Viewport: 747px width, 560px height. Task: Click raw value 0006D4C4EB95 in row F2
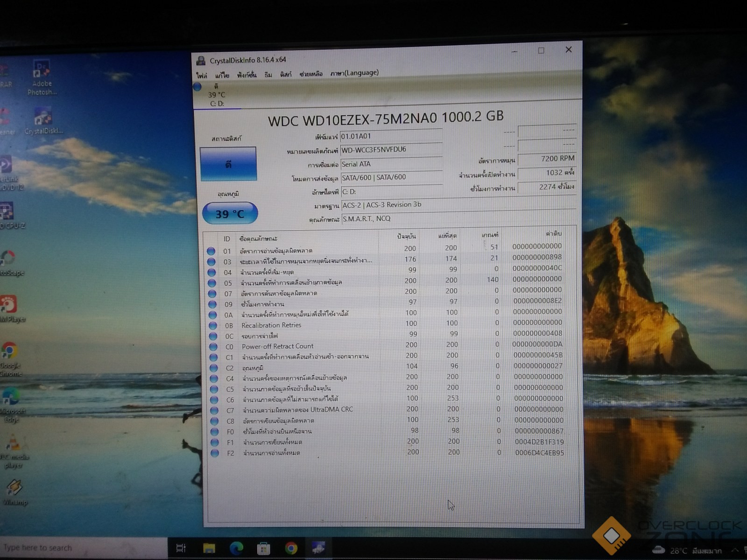pos(539,453)
